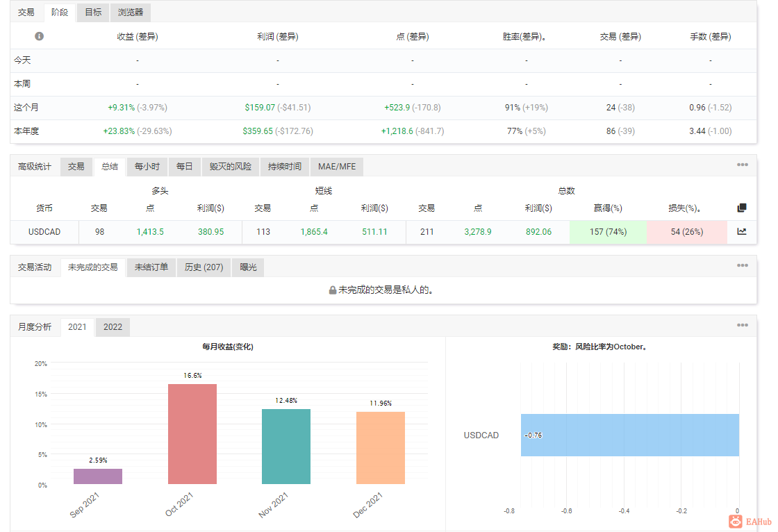The width and height of the screenshot is (778, 532).
Task: Click the 511.11 short profit cell
Action: (x=374, y=232)
